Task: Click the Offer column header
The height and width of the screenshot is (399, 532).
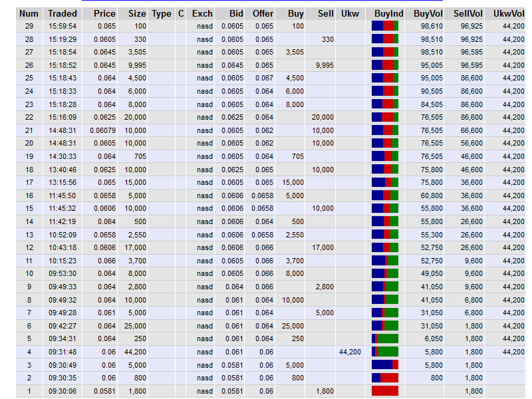Action: coord(263,13)
